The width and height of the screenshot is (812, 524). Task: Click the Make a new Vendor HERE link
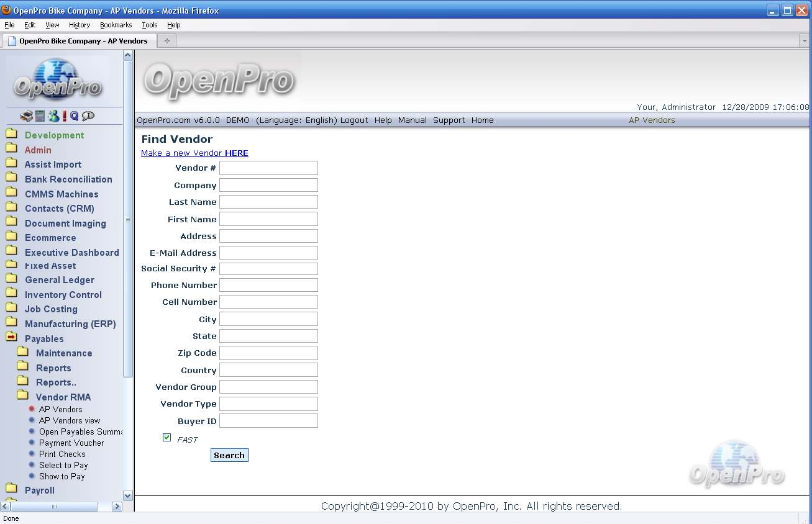click(x=194, y=153)
